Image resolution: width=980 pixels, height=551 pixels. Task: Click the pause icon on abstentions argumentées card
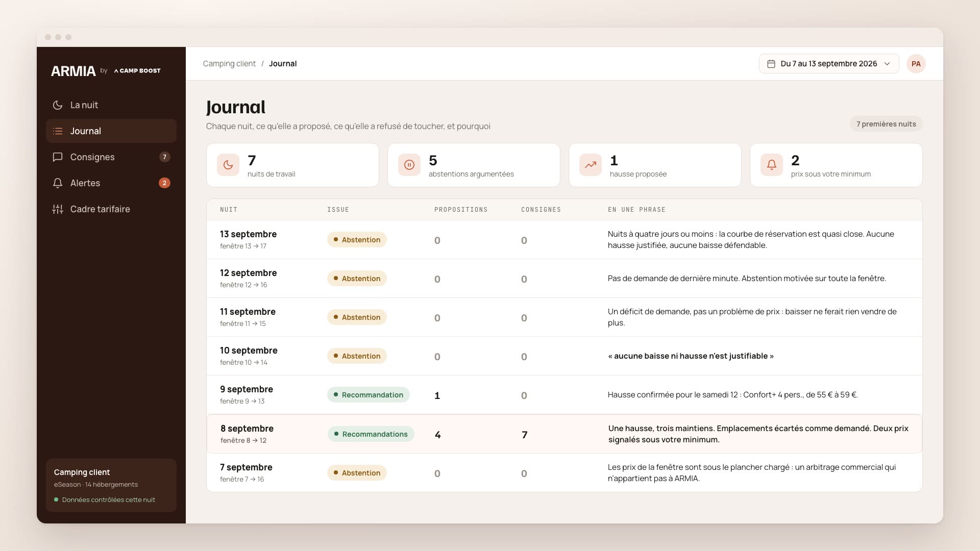pyautogui.click(x=409, y=165)
